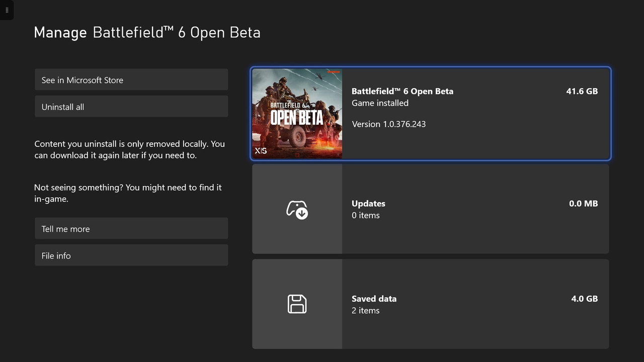The image size is (644, 362).
Task: Click the 0 items text under Updates
Action: 365,215
